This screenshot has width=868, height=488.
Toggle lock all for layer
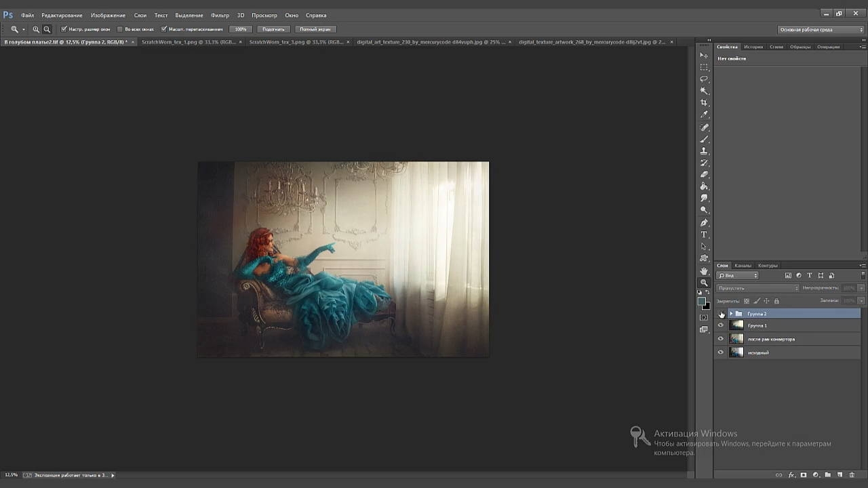[776, 301]
